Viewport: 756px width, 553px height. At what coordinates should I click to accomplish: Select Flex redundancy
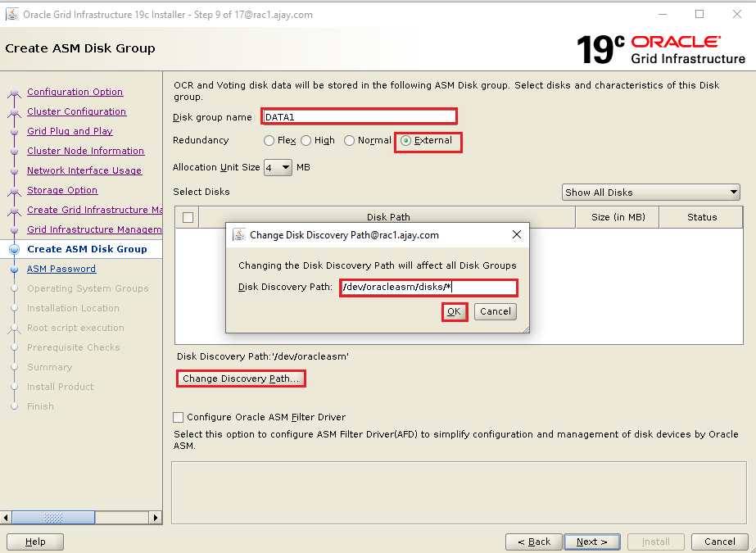(269, 140)
